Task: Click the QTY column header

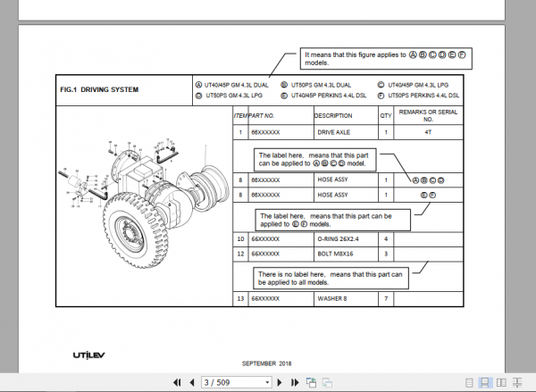Action: (386, 116)
